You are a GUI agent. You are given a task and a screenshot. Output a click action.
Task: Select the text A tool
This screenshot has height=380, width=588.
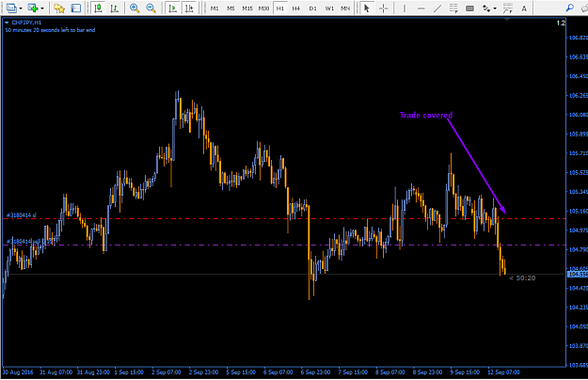coord(524,8)
